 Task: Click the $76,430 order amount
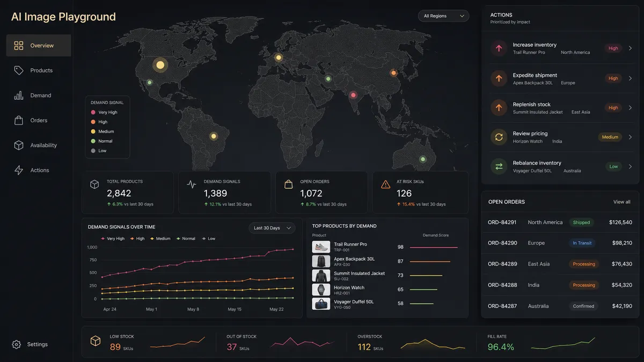coord(622,264)
